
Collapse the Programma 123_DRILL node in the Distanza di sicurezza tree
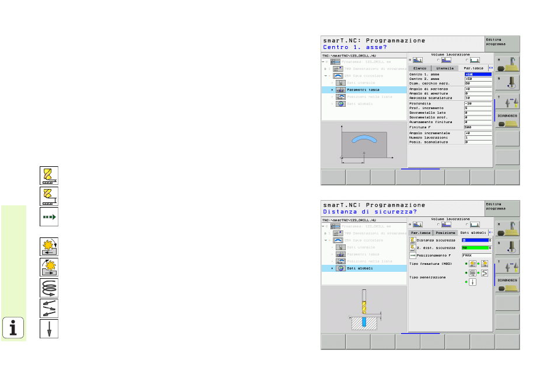[x=323, y=226]
